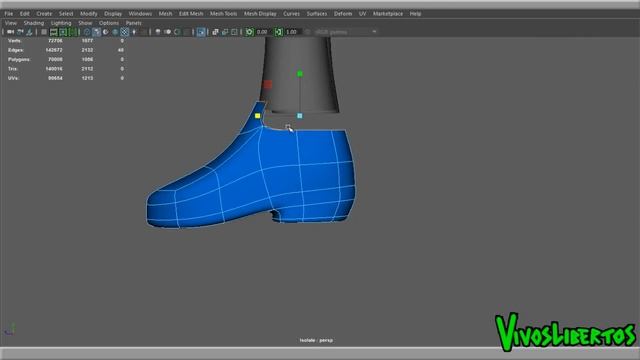Click the Select Camera icon
This screenshot has height=360, width=640.
(x=10, y=32)
